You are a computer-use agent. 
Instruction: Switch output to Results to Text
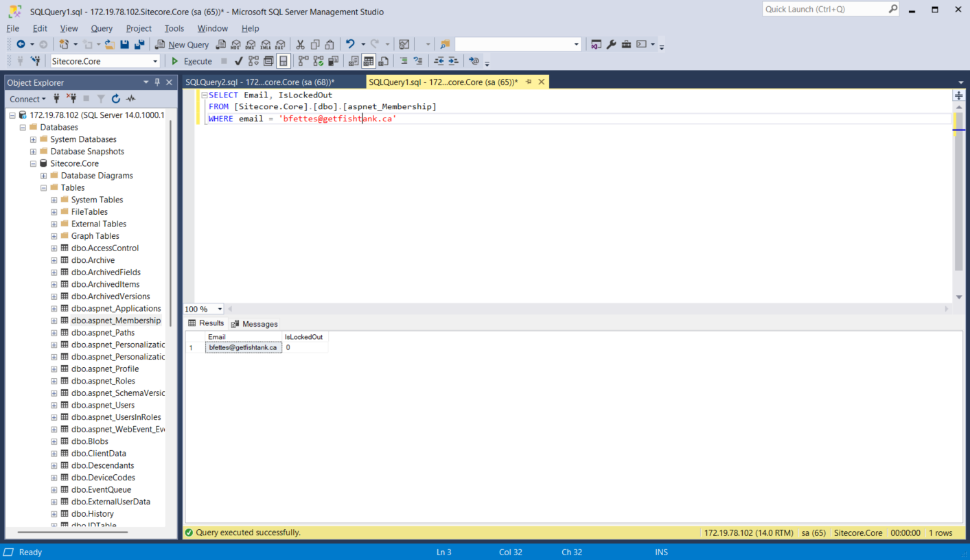coord(354,61)
